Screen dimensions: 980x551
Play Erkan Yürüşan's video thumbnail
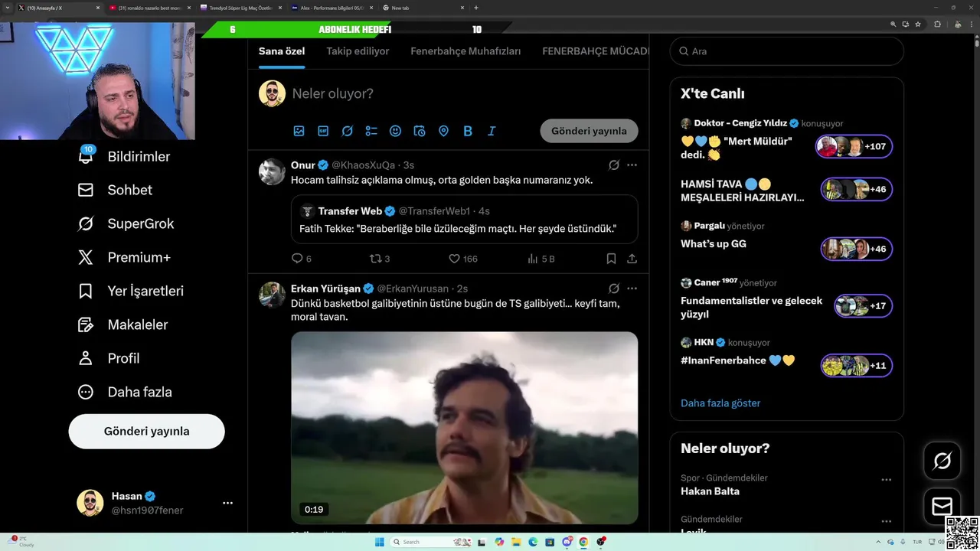464,428
